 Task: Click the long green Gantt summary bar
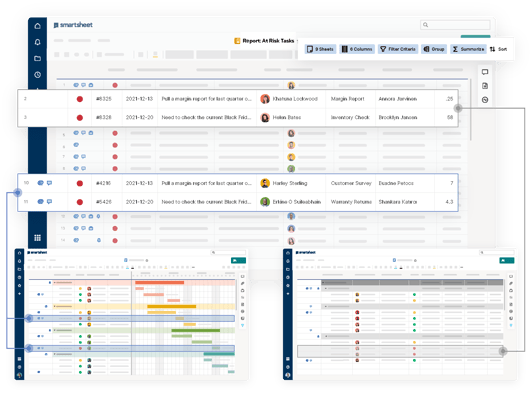195,330
